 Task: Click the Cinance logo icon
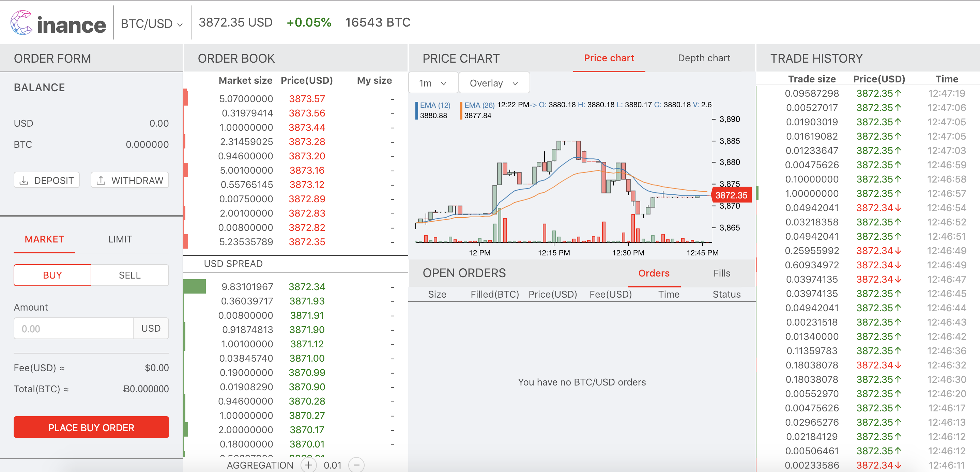(21, 23)
